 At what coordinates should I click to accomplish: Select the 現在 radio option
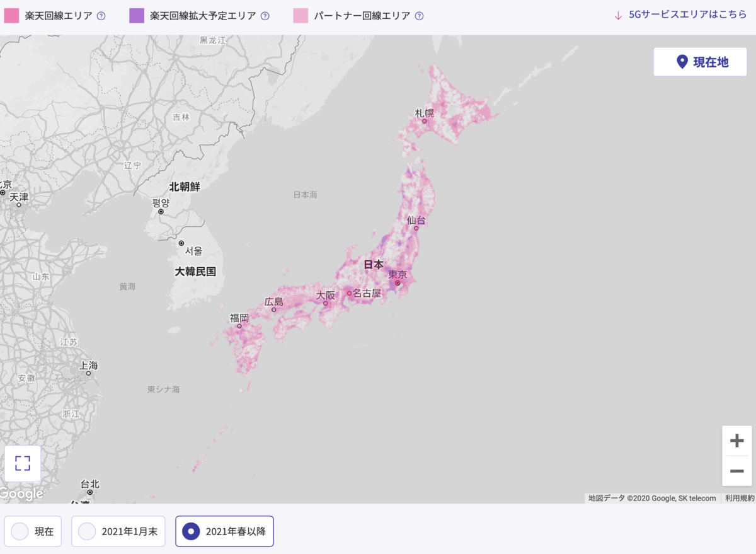pyautogui.click(x=33, y=531)
